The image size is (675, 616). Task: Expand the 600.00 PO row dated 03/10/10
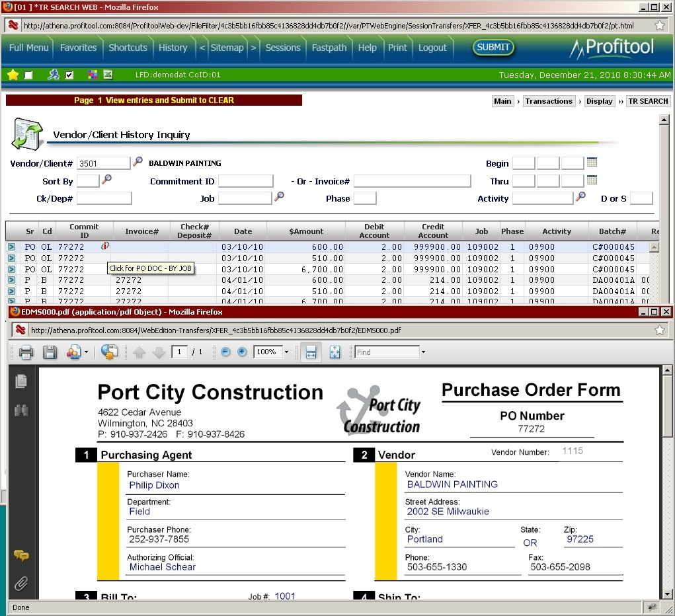12,247
